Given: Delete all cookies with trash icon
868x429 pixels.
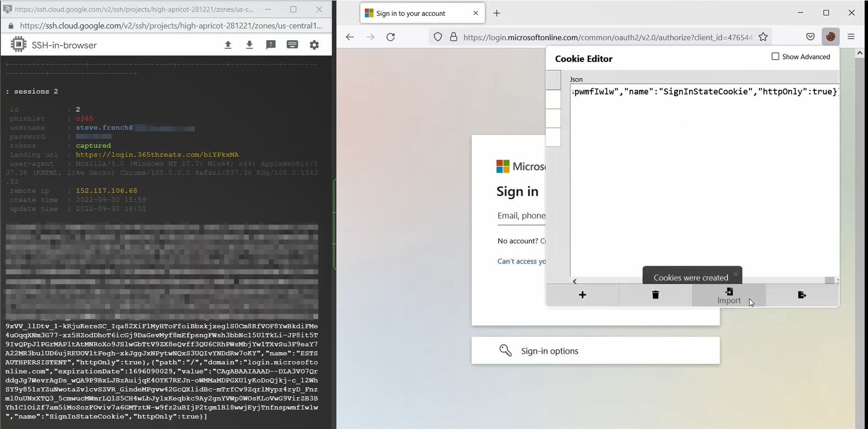Looking at the screenshot, I should click(655, 295).
